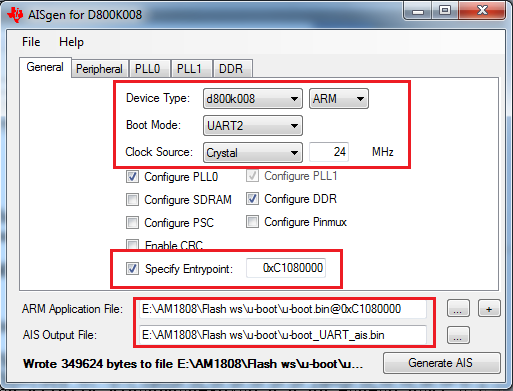Click the ARM Application File path field
This screenshot has width=513, height=391.
click(x=283, y=309)
